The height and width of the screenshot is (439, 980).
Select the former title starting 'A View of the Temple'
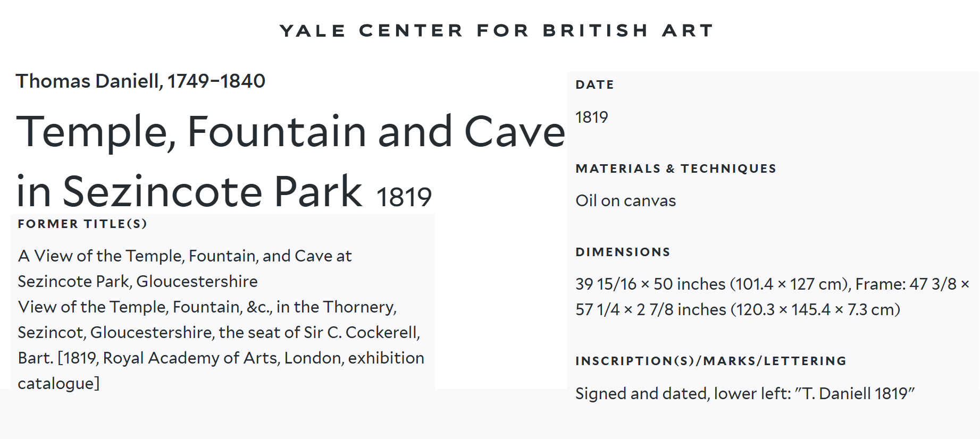pos(185,256)
